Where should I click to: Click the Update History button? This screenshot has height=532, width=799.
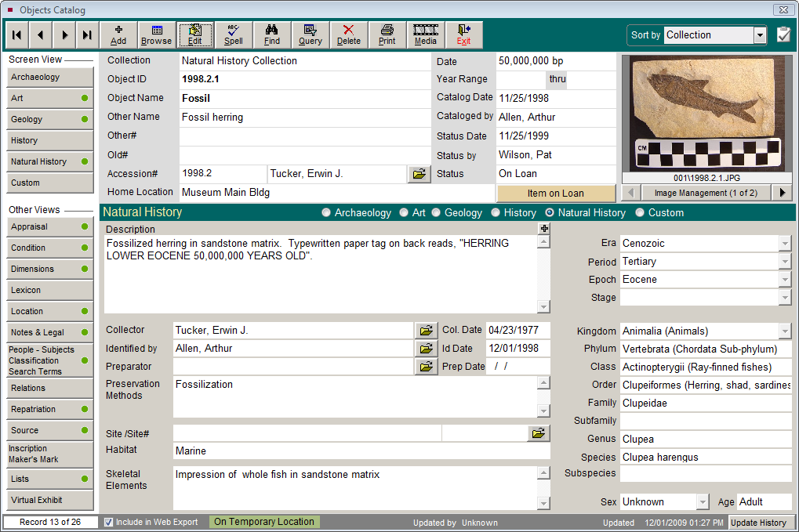coord(760,522)
